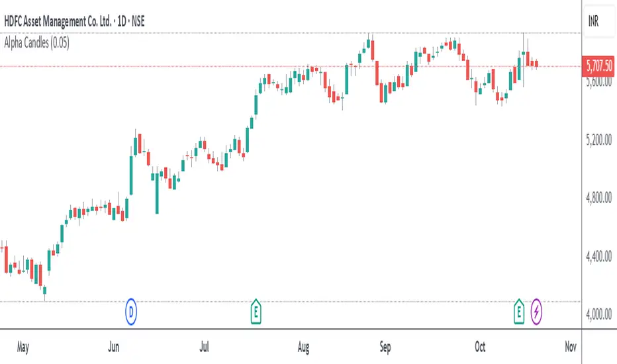Click the Aug label on the time axis
Image resolution: width=617 pixels, height=364 pixels.
coord(303,347)
